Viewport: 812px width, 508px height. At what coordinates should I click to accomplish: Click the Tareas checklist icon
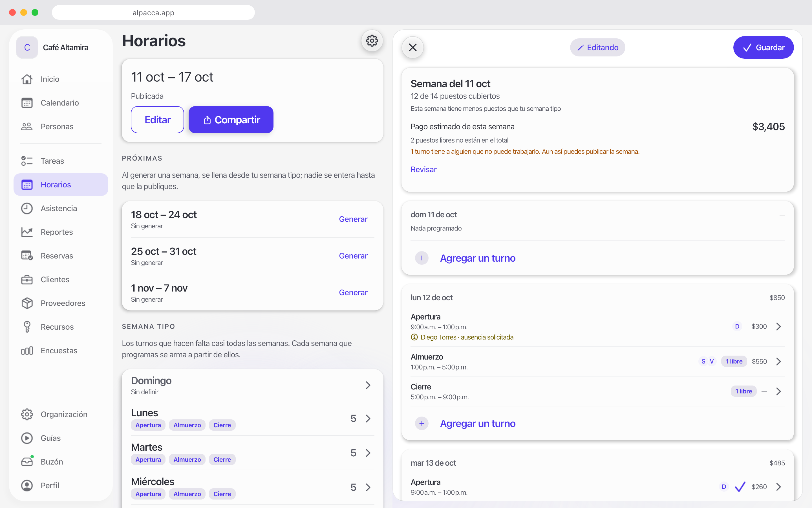pos(27,161)
